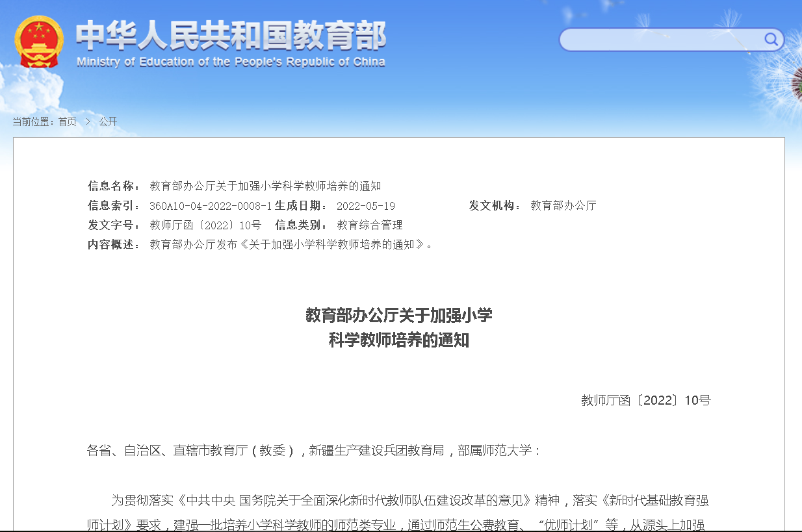802x532 pixels.
Task: Select the 内容概述 label
Action: (114, 245)
